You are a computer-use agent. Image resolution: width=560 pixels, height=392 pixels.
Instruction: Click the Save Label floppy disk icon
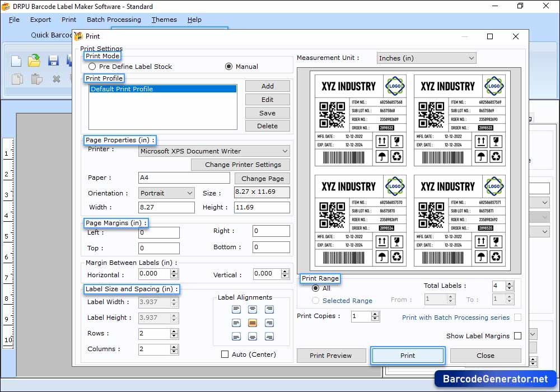[x=53, y=60]
